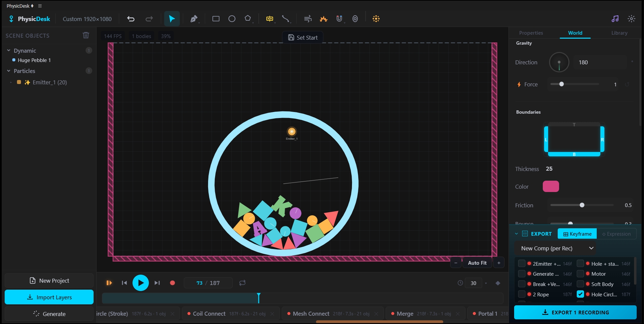This screenshot has height=324, width=644.
Task: Step forward to the next frame
Action: [x=157, y=283]
